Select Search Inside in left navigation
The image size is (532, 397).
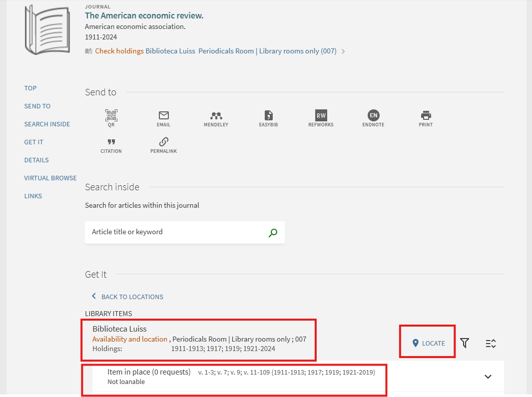pyautogui.click(x=47, y=124)
